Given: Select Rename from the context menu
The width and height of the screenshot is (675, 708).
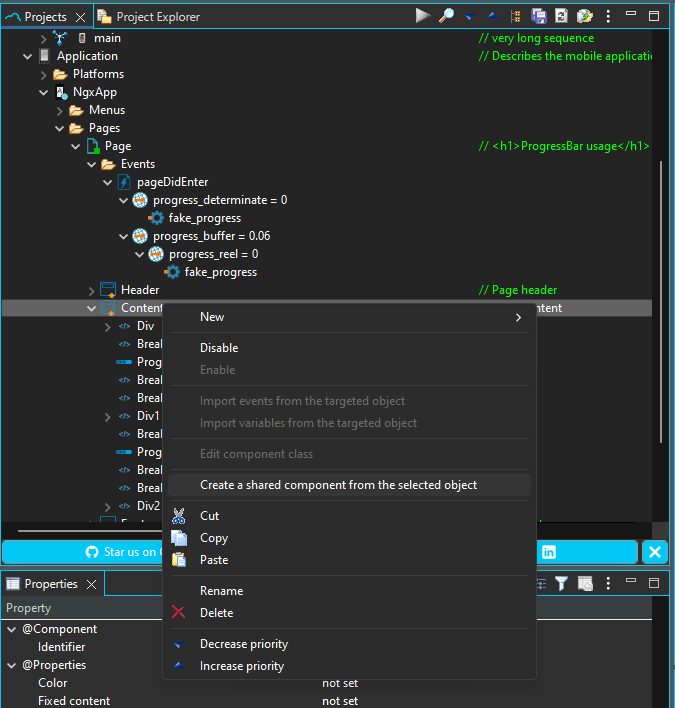Looking at the screenshot, I should point(221,591).
